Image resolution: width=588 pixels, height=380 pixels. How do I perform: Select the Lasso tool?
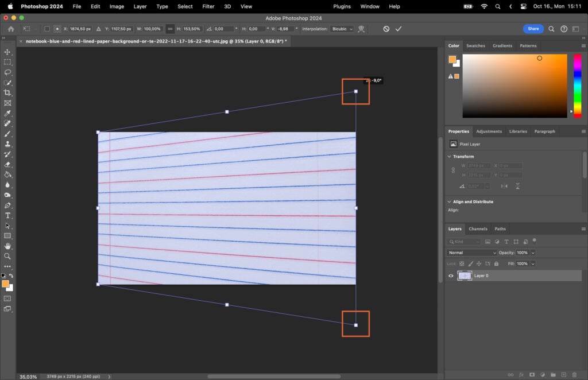click(8, 72)
